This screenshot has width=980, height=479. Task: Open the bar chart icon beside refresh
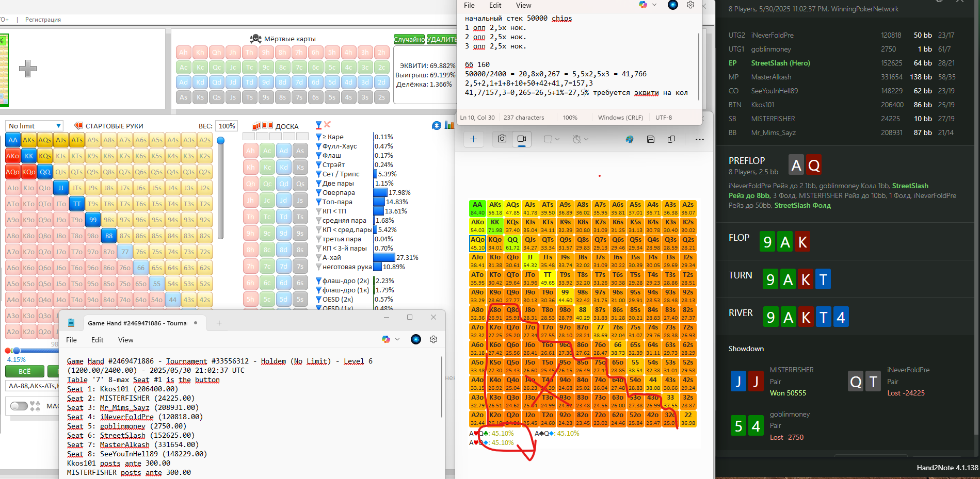coord(449,125)
